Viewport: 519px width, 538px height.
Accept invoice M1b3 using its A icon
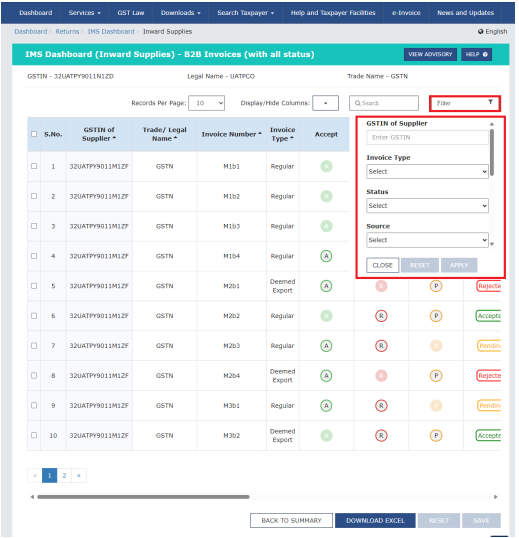(x=326, y=226)
